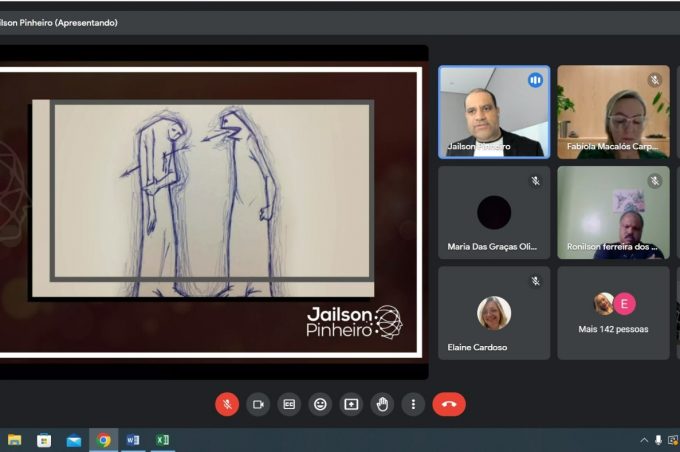Click the present screen icon
This screenshot has width=680, height=452.
(x=351, y=404)
